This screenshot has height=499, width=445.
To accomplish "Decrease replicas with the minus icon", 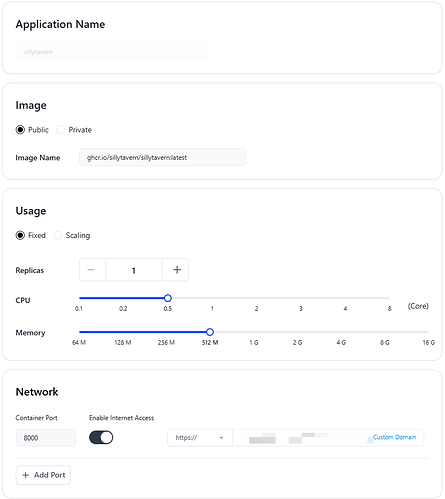I will 91,270.
